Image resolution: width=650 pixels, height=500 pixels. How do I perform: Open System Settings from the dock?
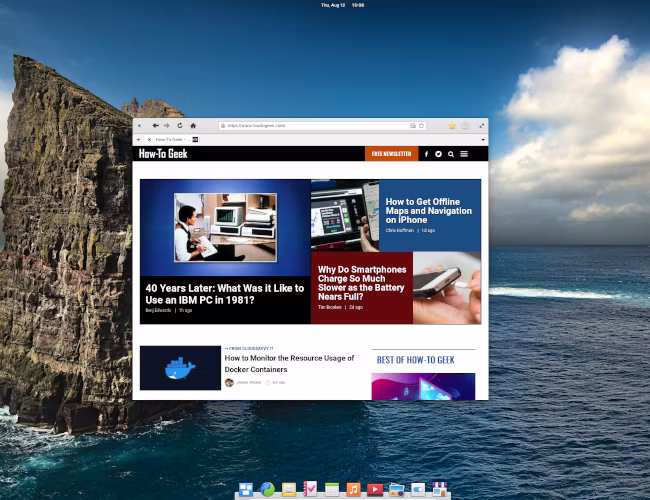(418, 490)
